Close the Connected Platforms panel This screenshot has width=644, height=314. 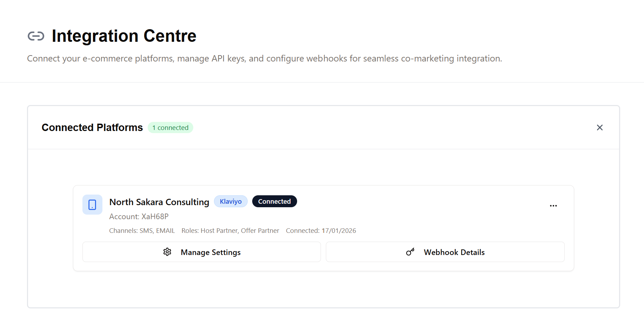pyautogui.click(x=599, y=127)
